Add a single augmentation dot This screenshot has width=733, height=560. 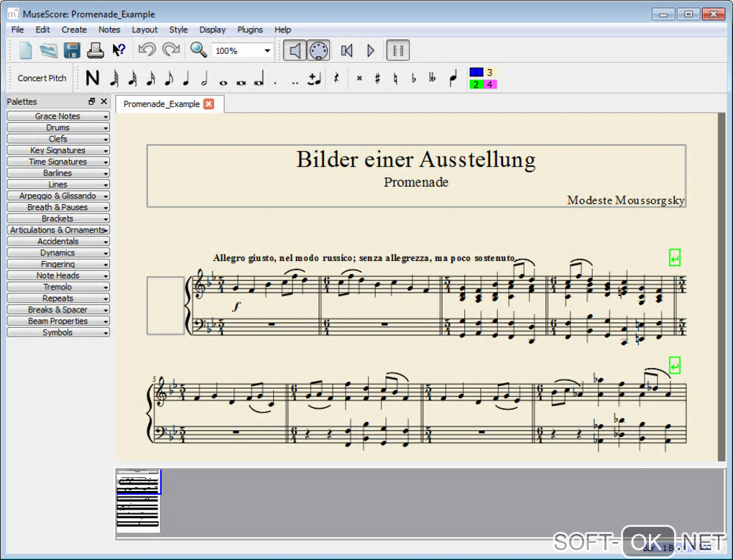(x=275, y=83)
